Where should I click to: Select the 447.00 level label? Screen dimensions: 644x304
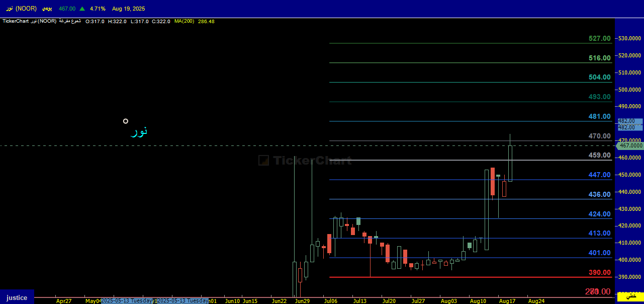click(600, 175)
